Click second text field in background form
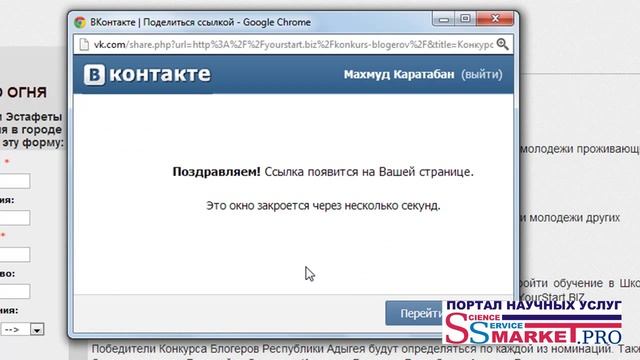This screenshot has height=360, width=640. (14, 218)
